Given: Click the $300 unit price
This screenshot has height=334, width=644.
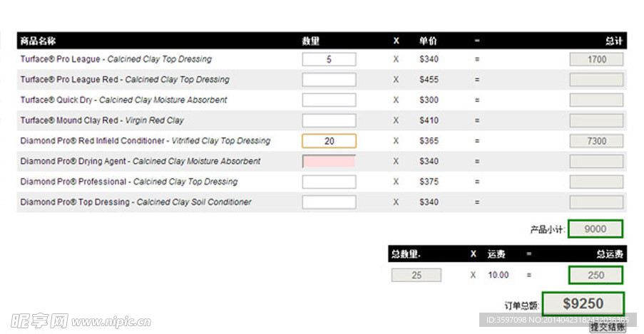Looking at the screenshot, I should (429, 100).
